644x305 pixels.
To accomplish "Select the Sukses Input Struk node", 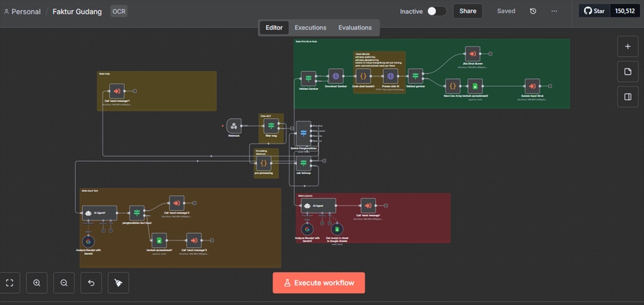I will point(531,86).
